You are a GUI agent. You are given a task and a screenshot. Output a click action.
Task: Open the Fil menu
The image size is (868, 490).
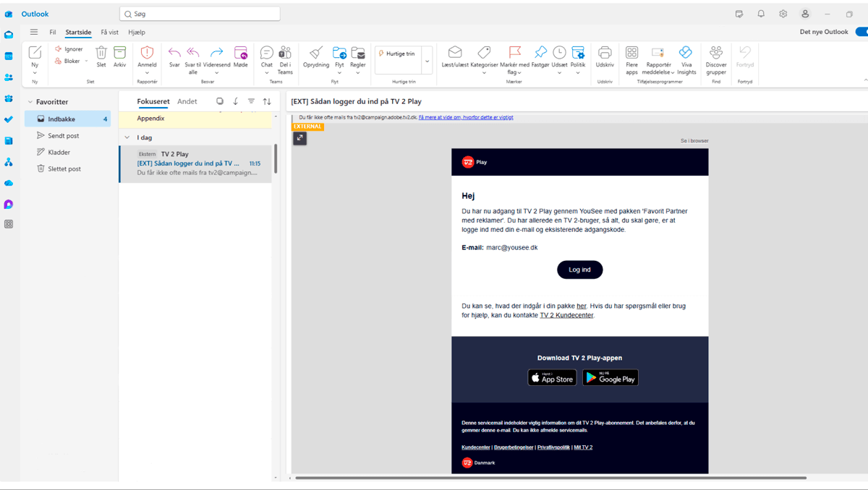pos(53,32)
